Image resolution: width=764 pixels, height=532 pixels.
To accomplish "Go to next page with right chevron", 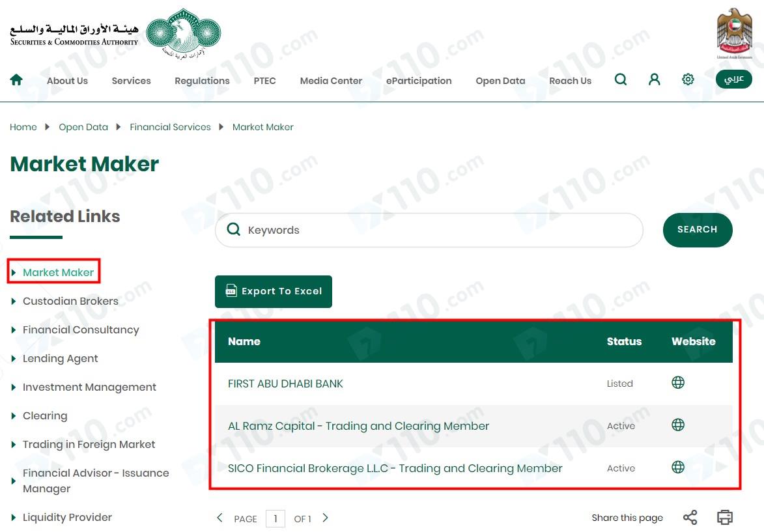I will [326, 518].
